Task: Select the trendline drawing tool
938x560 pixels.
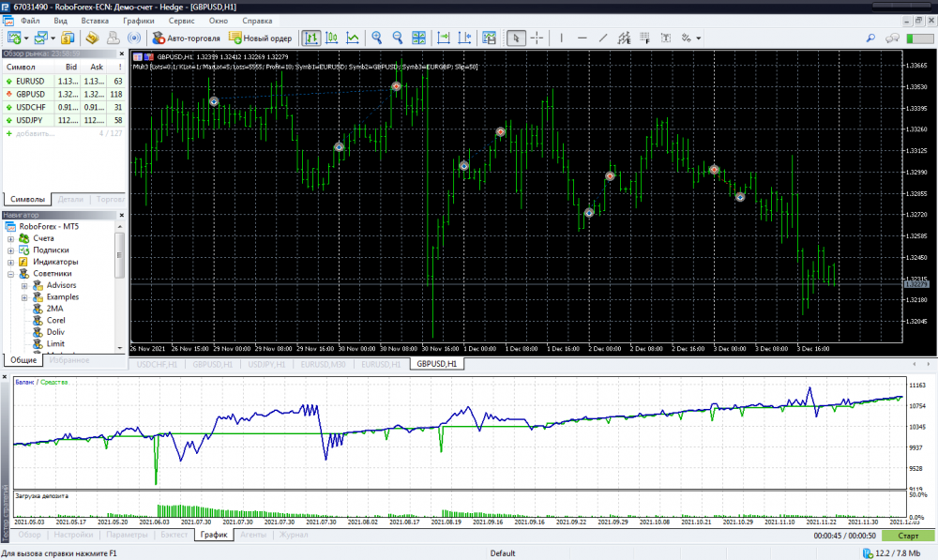Action: [603, 38]
